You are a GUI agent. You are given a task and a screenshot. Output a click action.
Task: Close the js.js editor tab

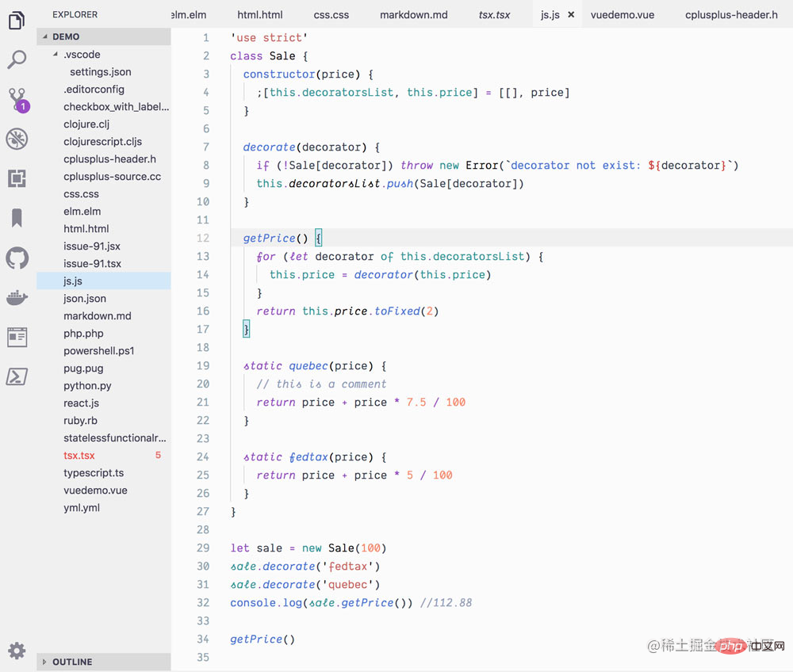point(571,14)
